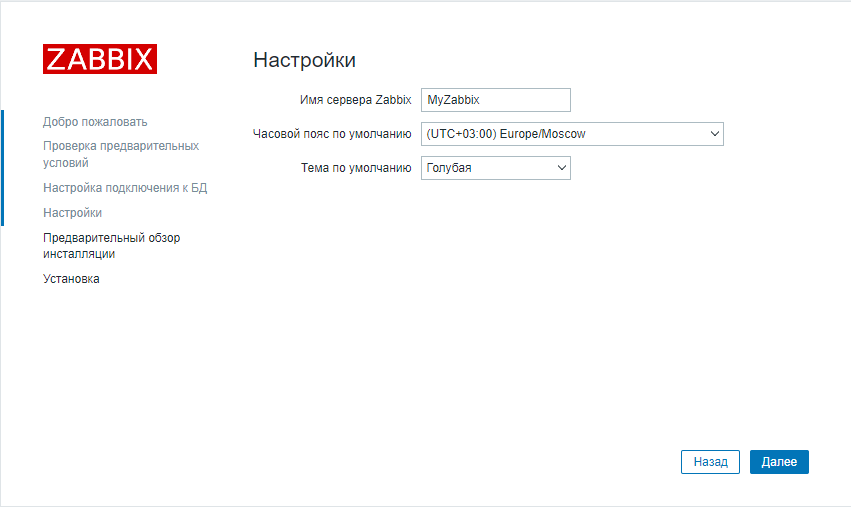Select the Настройки step in sidebar

pyautogui.click(x=72, y=213)
